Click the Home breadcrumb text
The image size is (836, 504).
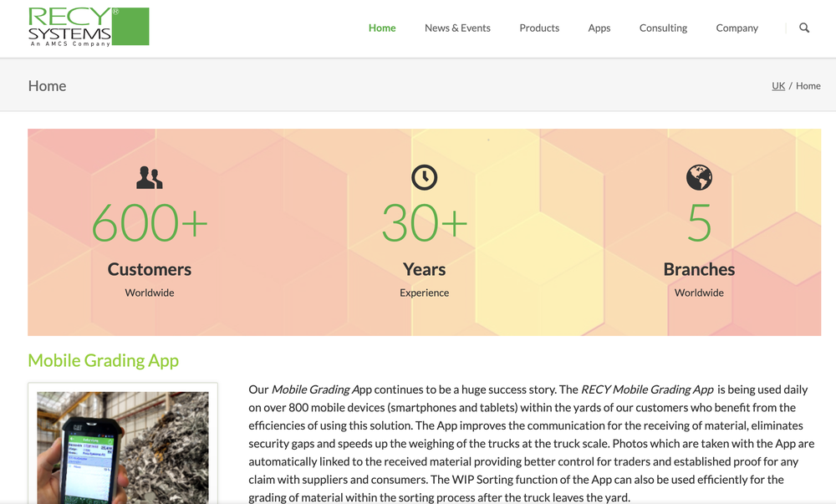[808, 86]
